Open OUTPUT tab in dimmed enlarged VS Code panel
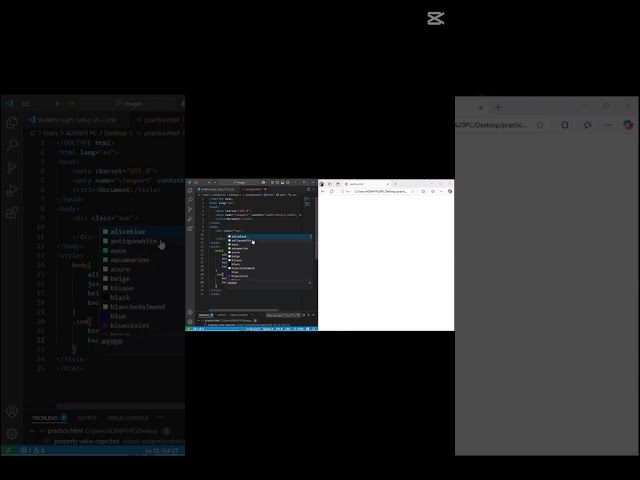This screenshot has height=480, width=640. coord(87,418)
